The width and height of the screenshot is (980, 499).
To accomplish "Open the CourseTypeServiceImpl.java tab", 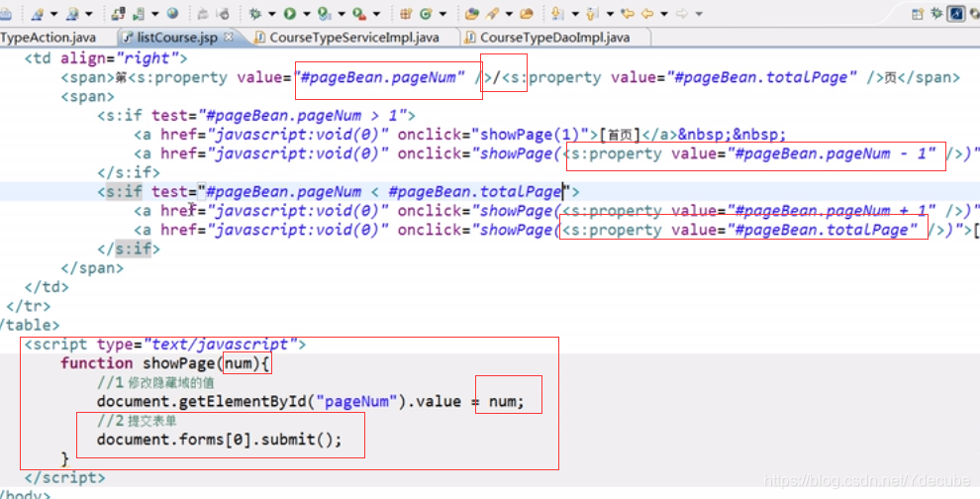I will click(x=354, y=38).
